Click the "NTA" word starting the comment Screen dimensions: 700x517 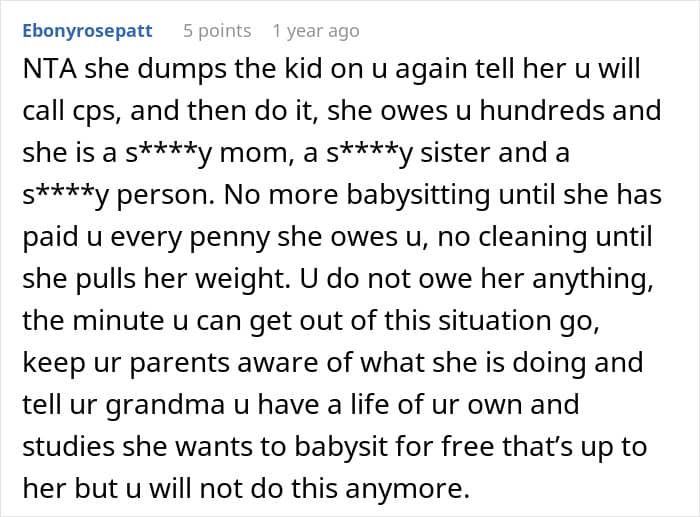[x=49, y=69]
